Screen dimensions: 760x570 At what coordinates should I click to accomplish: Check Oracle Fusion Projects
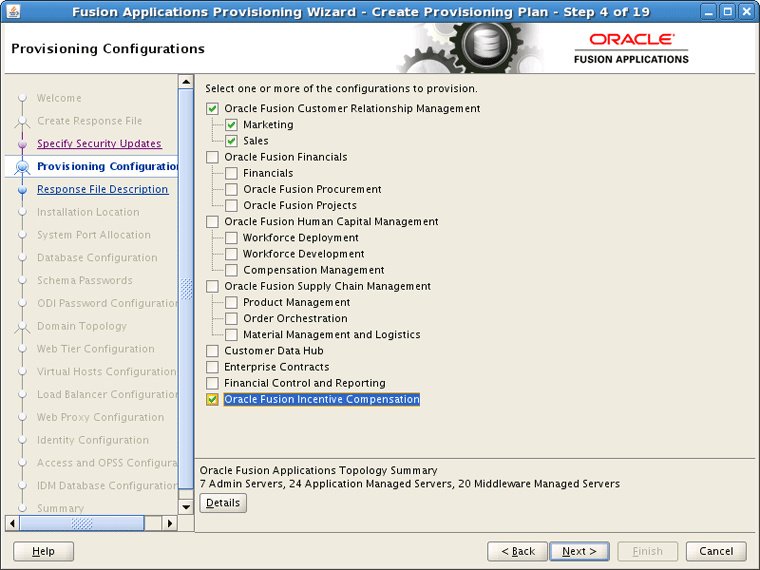[x=231, y=206]
